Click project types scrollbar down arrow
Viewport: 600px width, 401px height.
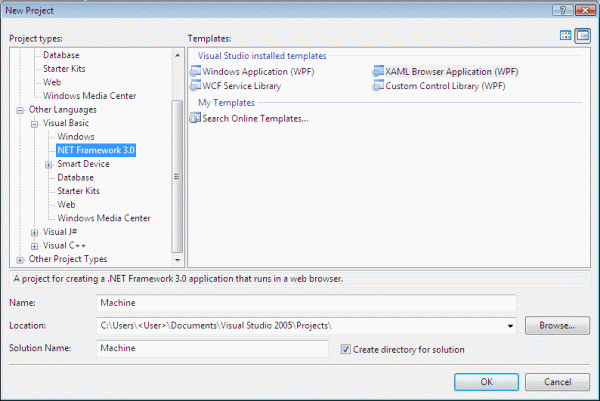click(x=177, y=260)
